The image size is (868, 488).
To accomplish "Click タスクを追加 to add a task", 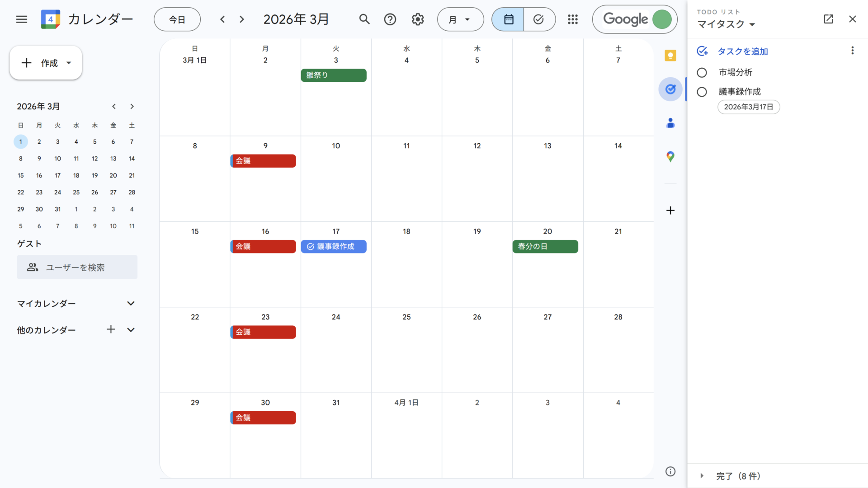I will point(742,52).
